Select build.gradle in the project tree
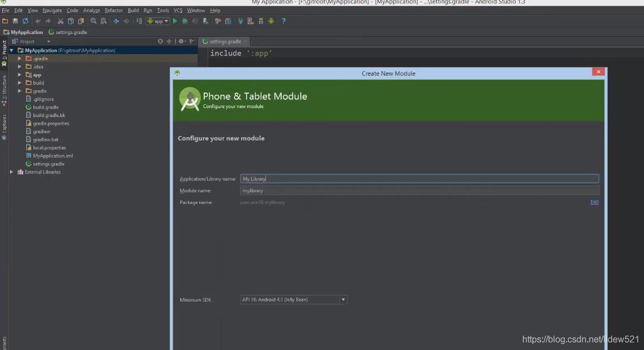 click(x=45, y=107)
